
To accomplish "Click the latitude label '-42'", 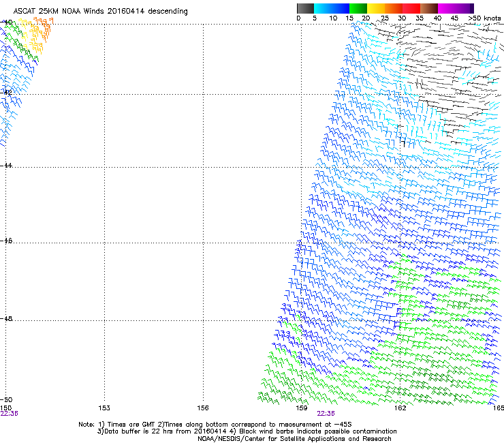I will tap(7, 92).
